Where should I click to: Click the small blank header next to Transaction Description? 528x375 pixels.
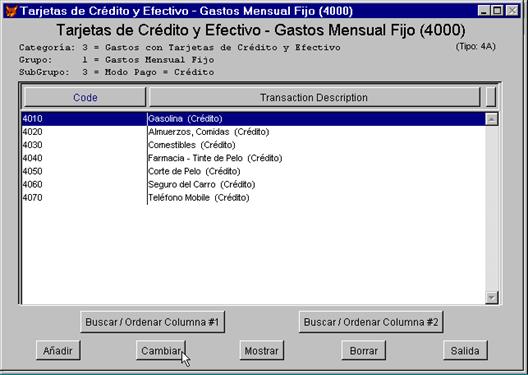point(491,97)
